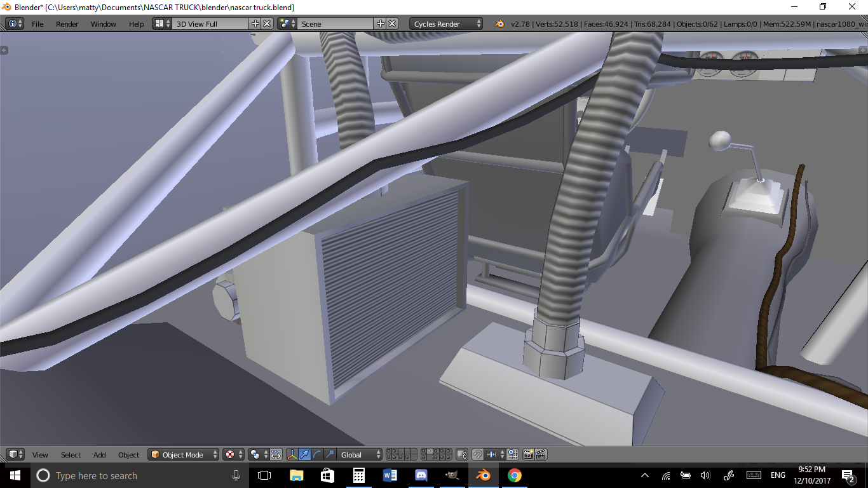Image resolution: width=868 pixels, height=488 pixels.
Task: Open the Add menu in 3D view
Action: (100, 455)
